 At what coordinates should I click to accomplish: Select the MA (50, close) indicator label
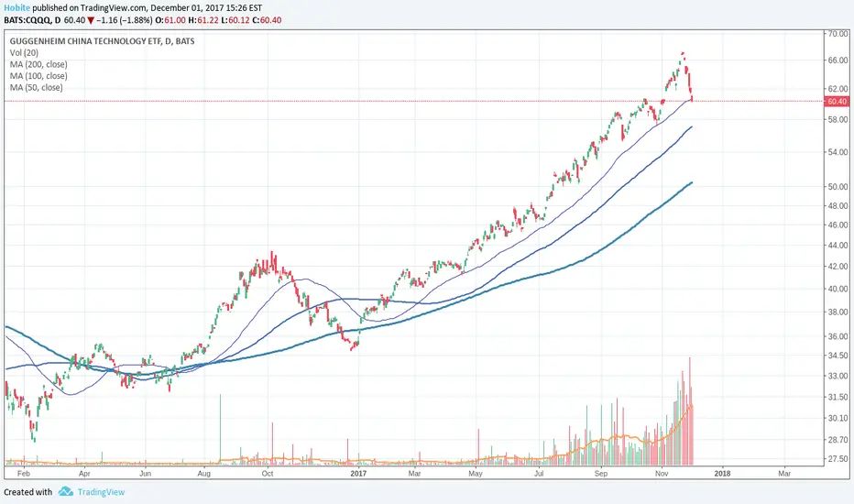coord(36,87)
